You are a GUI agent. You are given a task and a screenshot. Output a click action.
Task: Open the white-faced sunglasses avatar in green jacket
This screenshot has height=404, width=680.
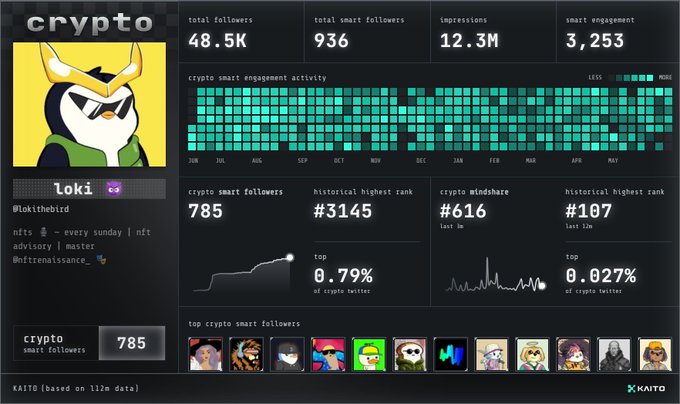pyautogui.click(x=410, y=355)
